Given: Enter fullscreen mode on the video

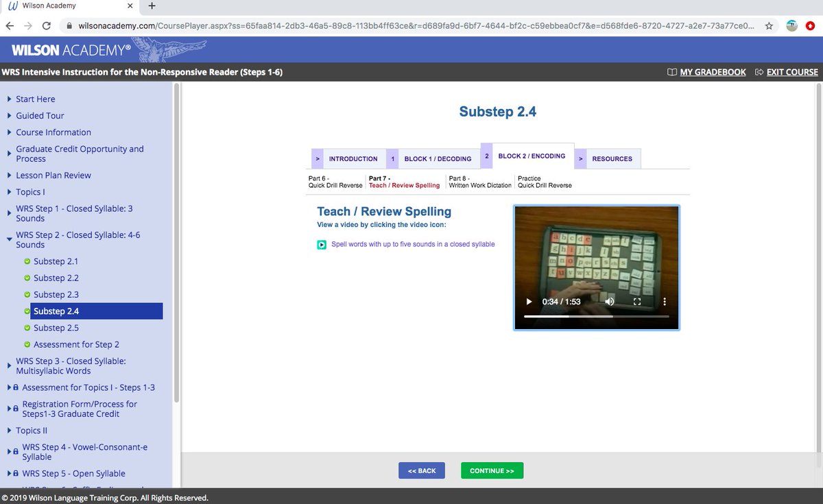Looking at the screenshot, I should (636, 302).
